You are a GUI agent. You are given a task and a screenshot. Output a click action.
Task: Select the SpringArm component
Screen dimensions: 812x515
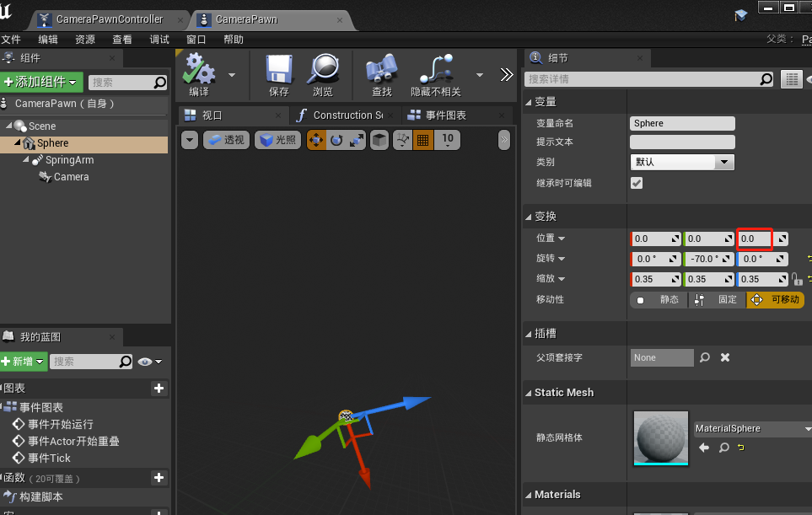tap(69, 160)
